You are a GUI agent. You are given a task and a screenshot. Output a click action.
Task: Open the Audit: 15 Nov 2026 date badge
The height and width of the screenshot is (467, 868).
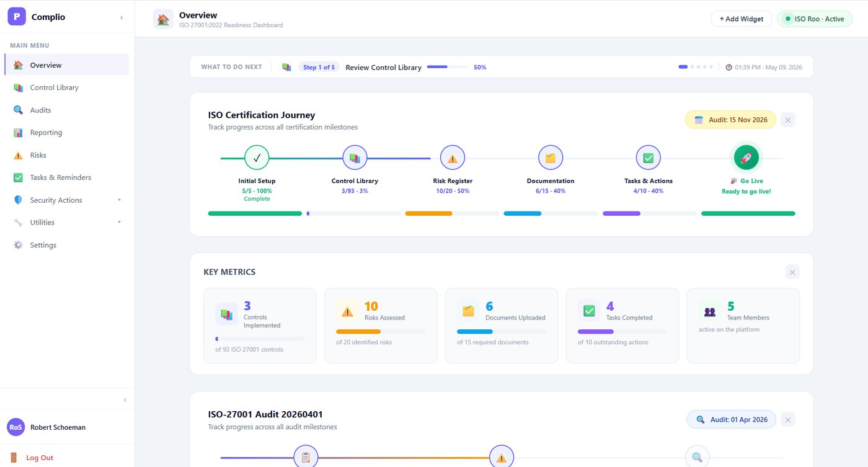tap(730, 120)
